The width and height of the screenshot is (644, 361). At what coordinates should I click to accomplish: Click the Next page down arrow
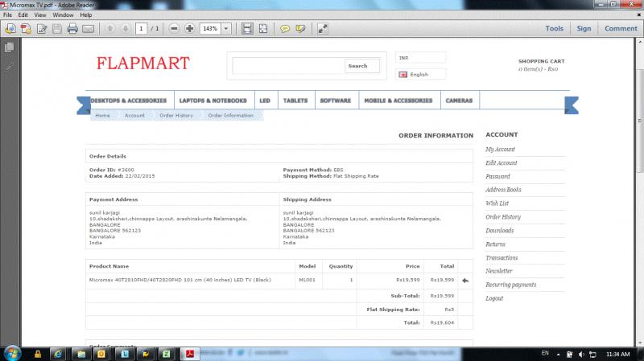[126, 28]
